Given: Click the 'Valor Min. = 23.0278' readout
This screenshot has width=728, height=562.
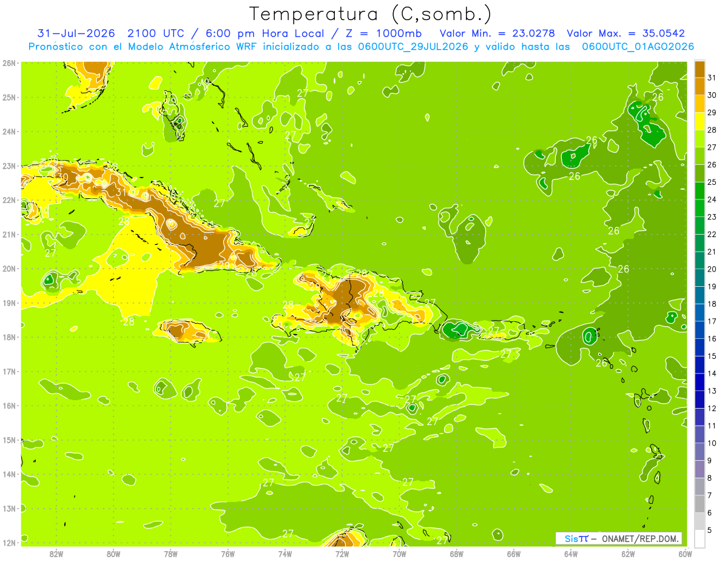Looking at the screenshot, I should click(496, 33).
